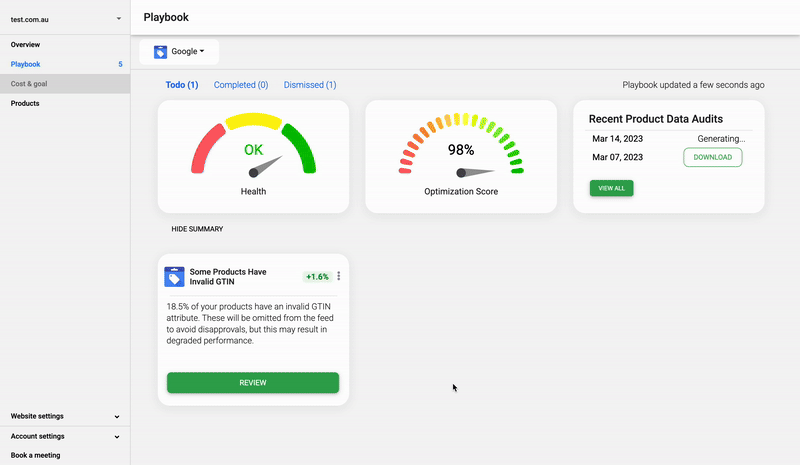
Task: Select the Todo (1) tab
Action: (182, 85)
